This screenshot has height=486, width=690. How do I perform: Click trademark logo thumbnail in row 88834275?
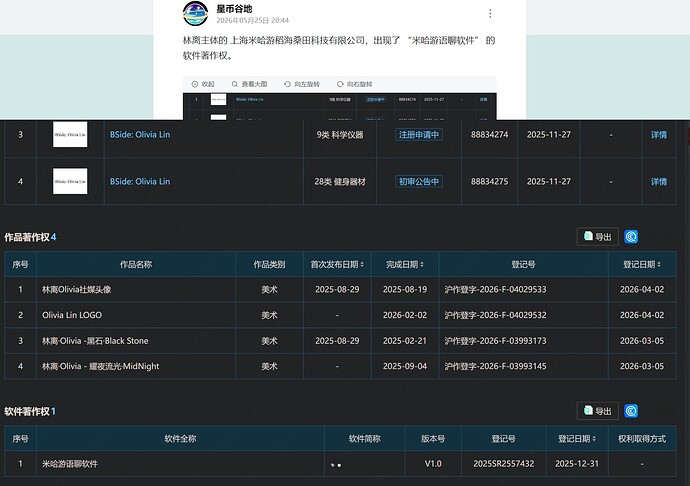point(70,181)
